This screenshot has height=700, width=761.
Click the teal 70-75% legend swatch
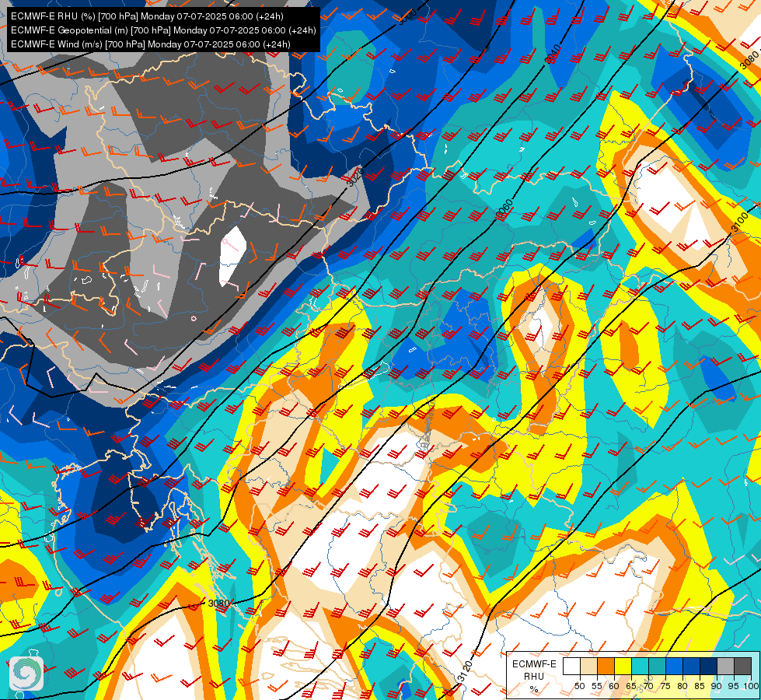coord(657,666)
